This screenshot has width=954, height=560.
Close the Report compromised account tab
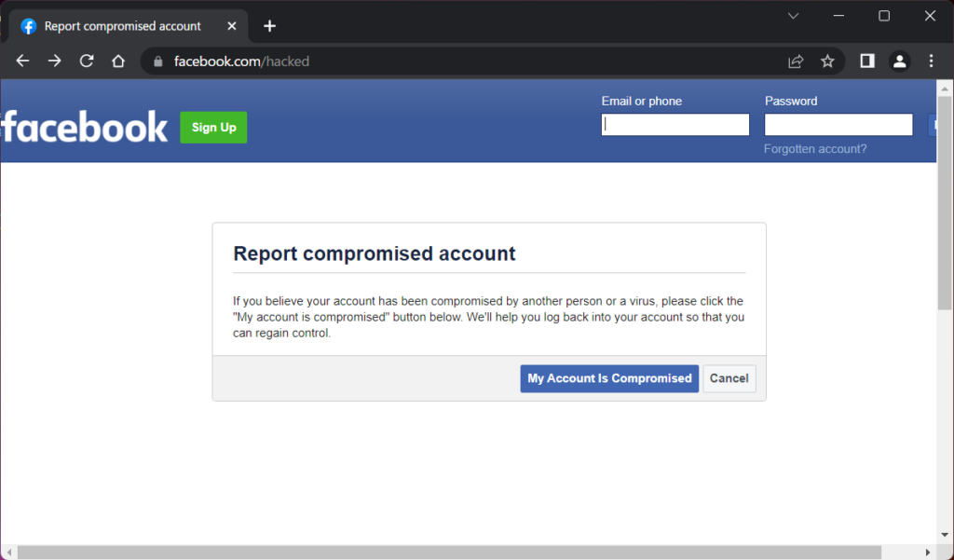[232, 26]
